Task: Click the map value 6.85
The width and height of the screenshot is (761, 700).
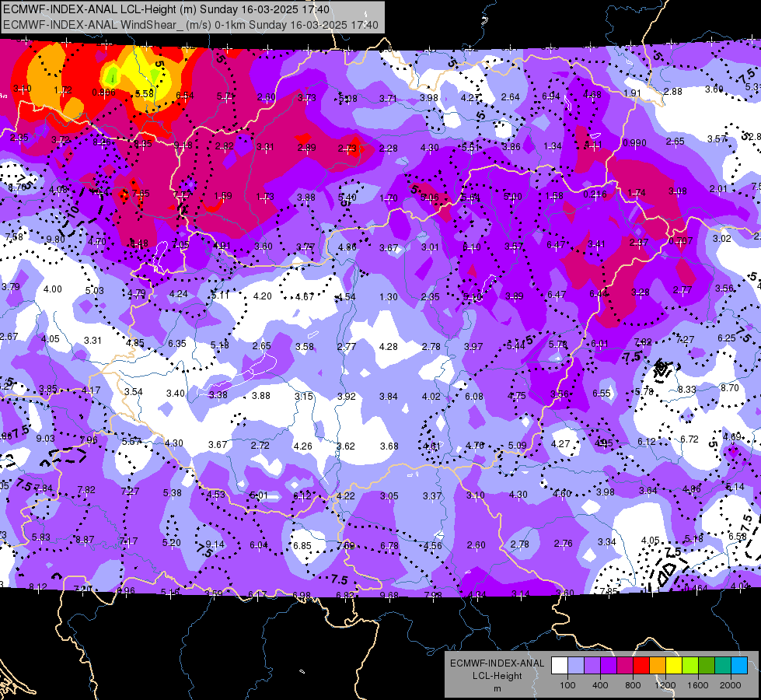Action: click(302, 546)
